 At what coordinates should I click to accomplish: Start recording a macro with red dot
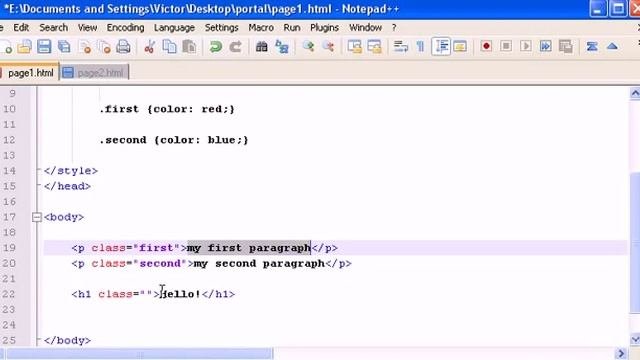(x=486, y=47)
